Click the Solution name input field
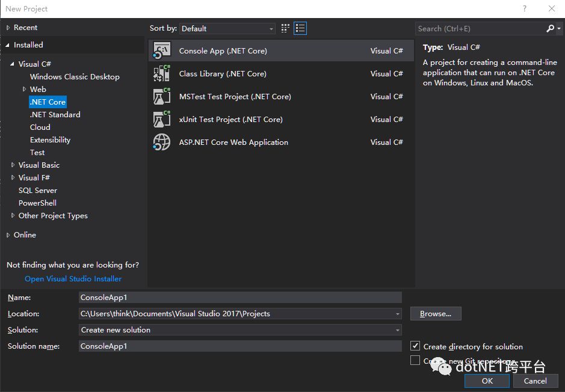The image size is (565, 392). click(x=240, y=346)
